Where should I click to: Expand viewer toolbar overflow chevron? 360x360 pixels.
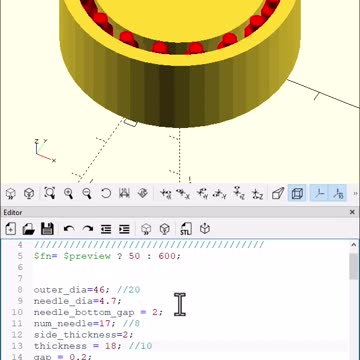point(355,193)
